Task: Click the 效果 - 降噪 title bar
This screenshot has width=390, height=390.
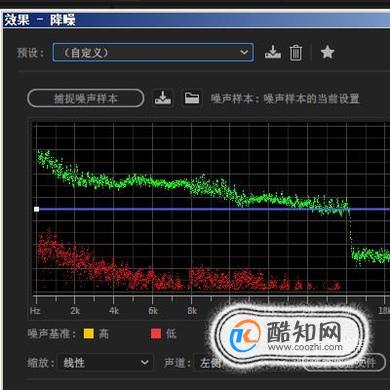Action: 197,20
